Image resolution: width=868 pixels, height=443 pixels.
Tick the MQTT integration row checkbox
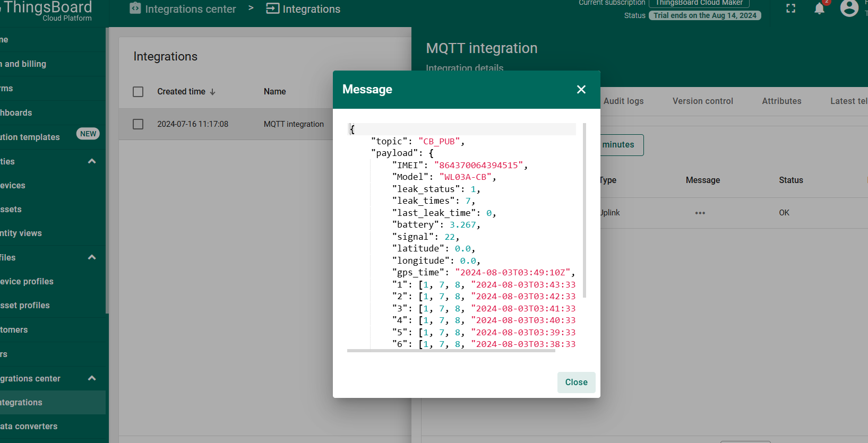[x=138, y=124]
